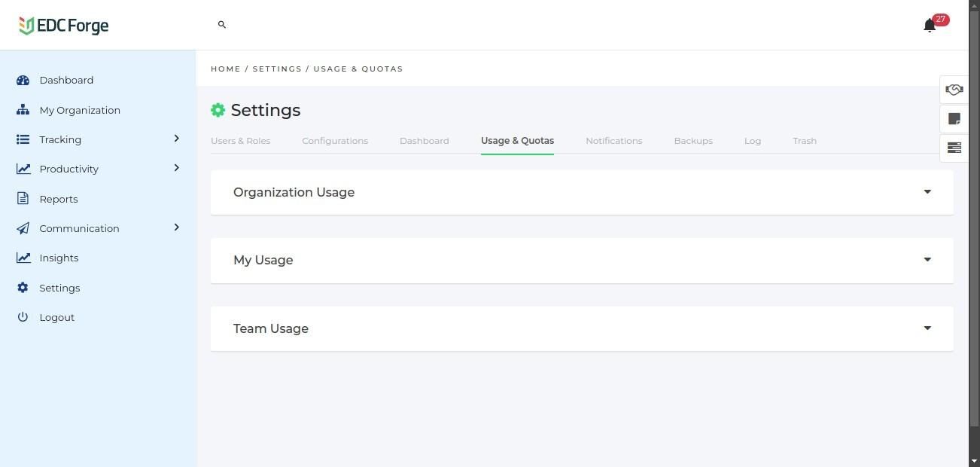The width and height of the screenshot is (980, 467).
Task: Click the Logout power icon
Action: (23, 317)
